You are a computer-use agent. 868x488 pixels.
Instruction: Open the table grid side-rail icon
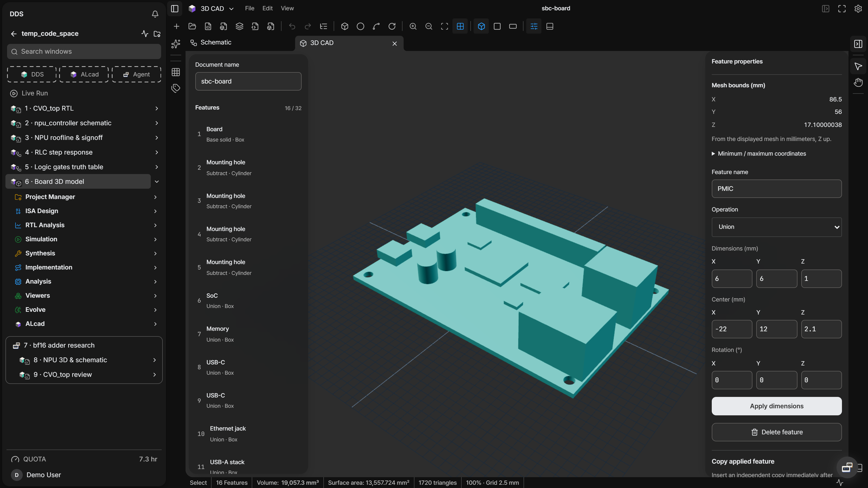(x=175, y=72)
